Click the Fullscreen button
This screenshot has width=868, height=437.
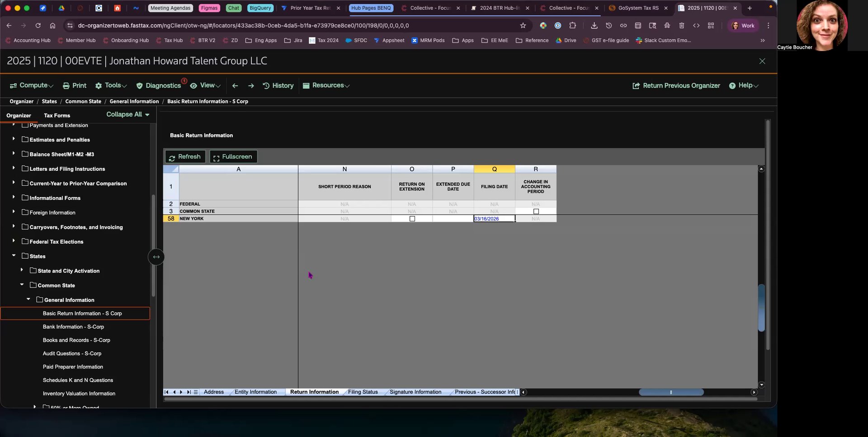coord(233,157)
